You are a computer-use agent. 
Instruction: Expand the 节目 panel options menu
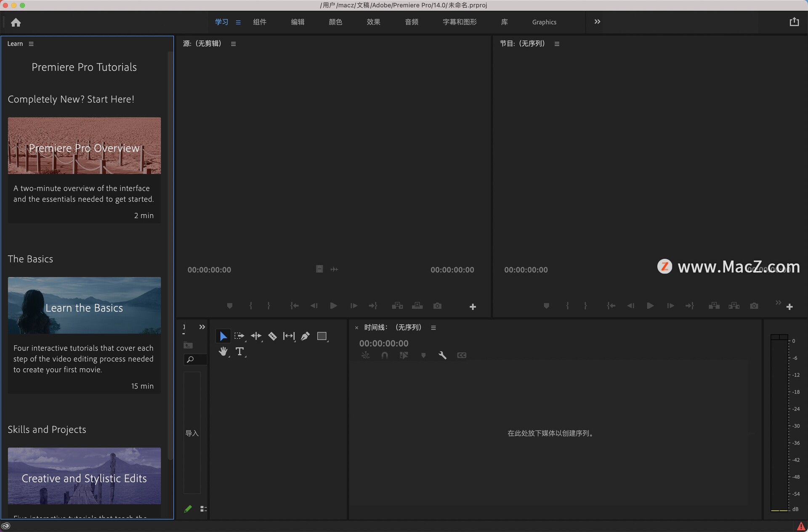point(556,43)
